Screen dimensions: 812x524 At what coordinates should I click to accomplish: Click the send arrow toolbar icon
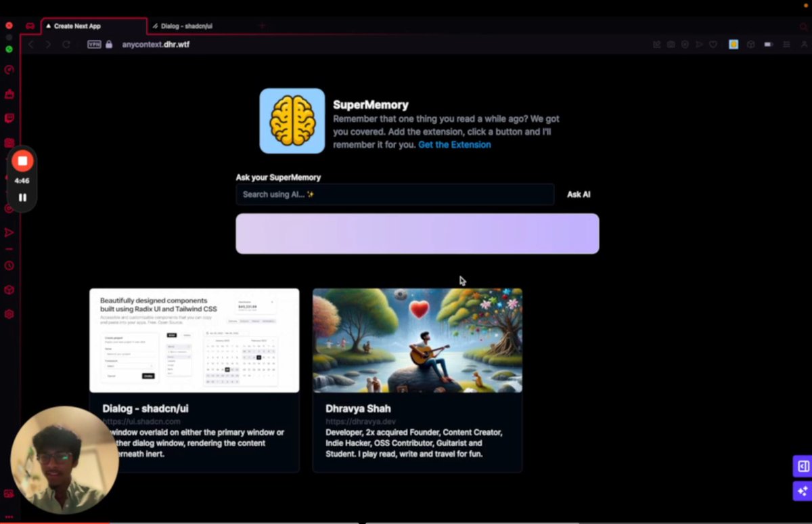click(x=699, y=45)
